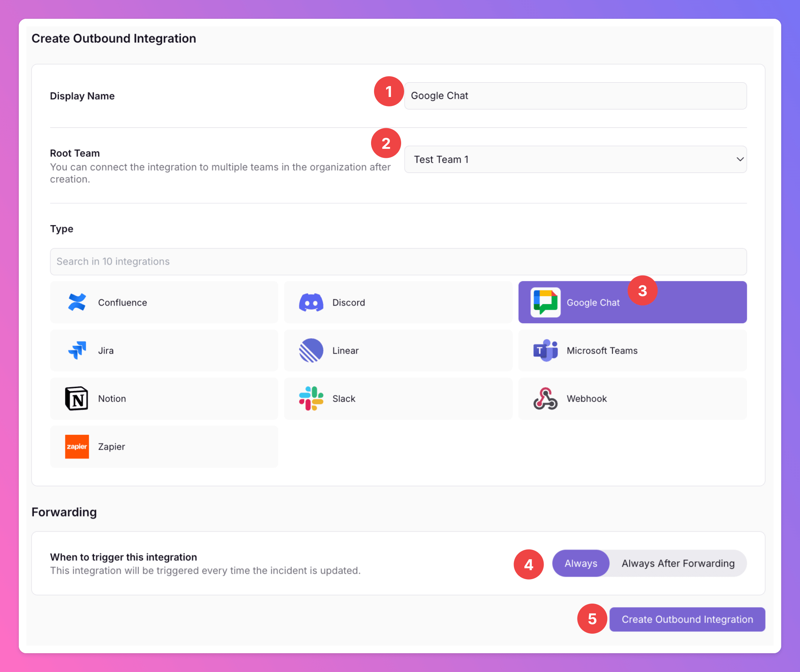Choose the Webhook integration type label
Viewport: 800px width, 672px height.
[586, 398]
